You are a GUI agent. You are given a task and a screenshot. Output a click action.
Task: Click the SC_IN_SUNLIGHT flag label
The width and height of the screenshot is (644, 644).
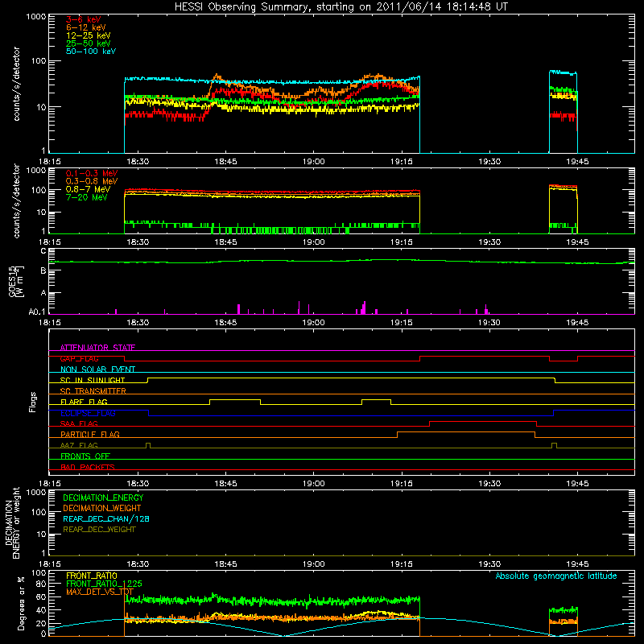[93, 380]
